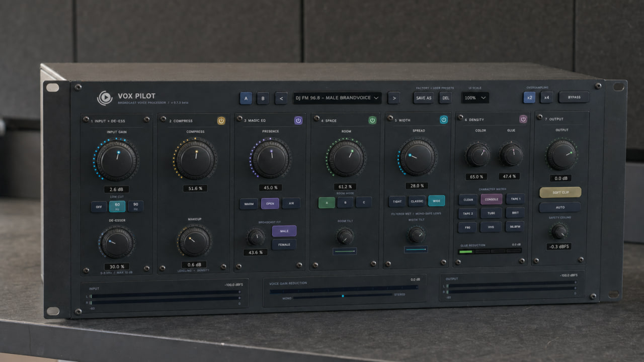Image resolution: width=644 pixels, height=362 pixels.
Task: Choose CLEAN in the Character Matrix
Action: click(x=468, y=200)
